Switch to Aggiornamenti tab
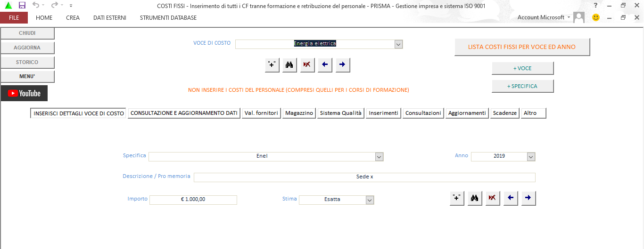The image size is (644, 249). (467, 113)
